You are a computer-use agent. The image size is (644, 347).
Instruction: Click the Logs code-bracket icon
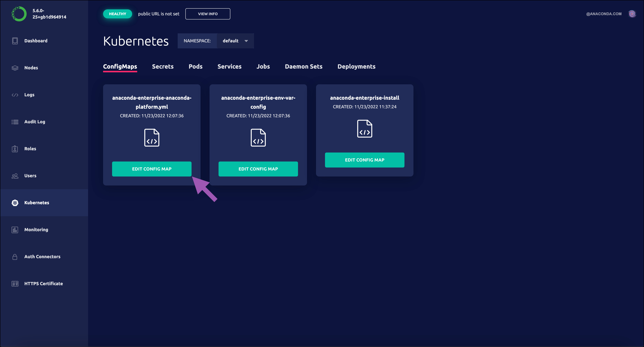coord(15,95)
